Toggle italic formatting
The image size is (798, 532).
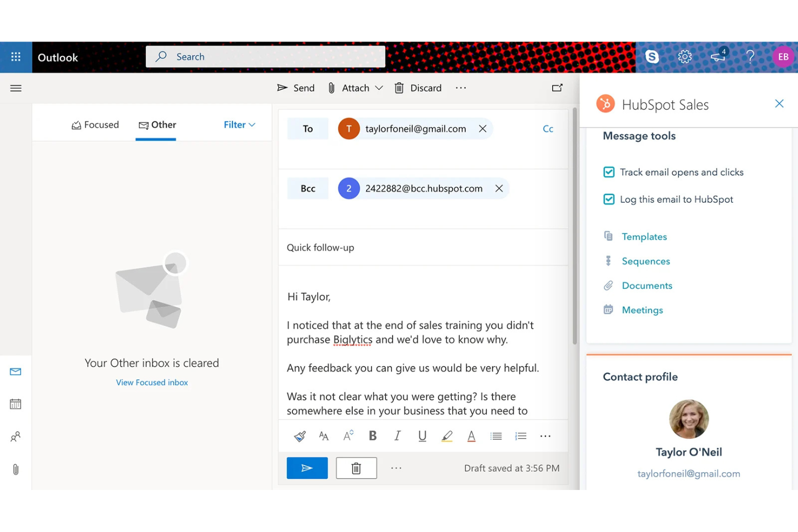click(x=397, y=436)
